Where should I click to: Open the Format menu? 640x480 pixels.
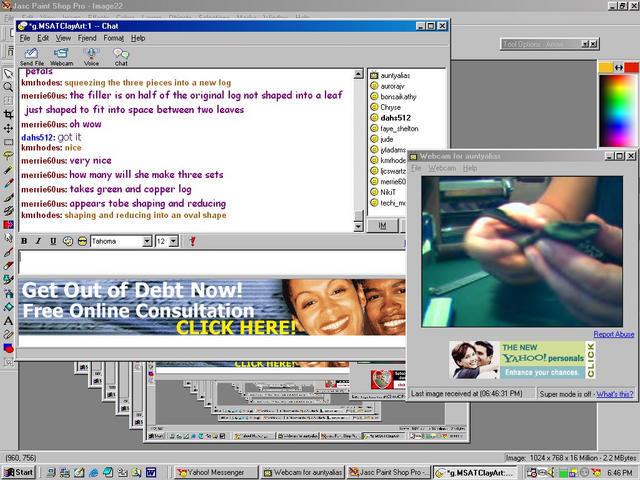click(x=113, y=38)
